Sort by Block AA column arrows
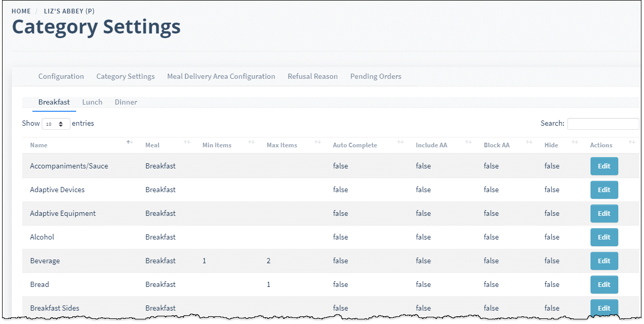Screen dimensions: 644x324 click(x=529, y=142)
